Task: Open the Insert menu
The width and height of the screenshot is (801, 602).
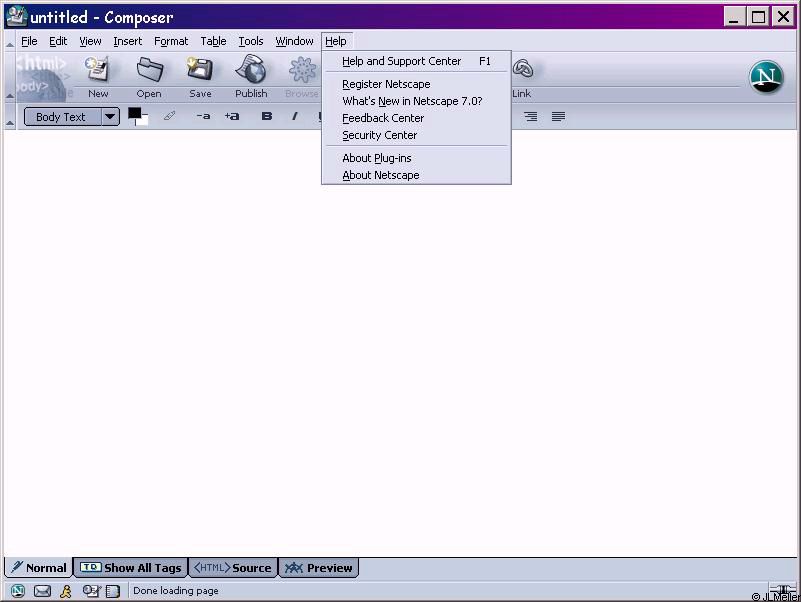Action: point(128,41)
